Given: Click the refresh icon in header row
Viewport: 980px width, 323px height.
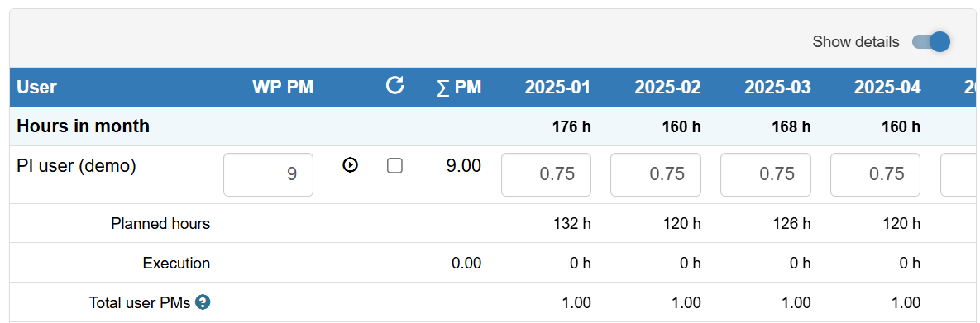Looking at the screenshot, I should (x=394, y=85).
